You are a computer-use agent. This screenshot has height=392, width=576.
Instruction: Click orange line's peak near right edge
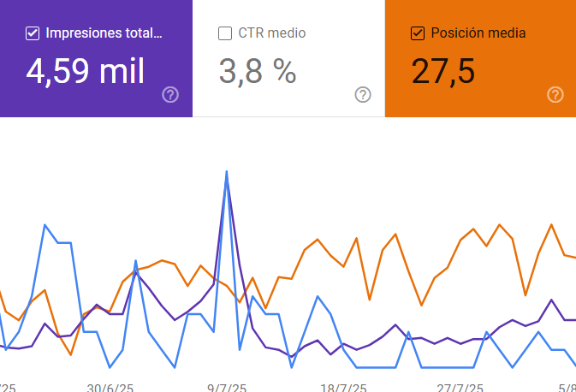[x=551, y=225]
